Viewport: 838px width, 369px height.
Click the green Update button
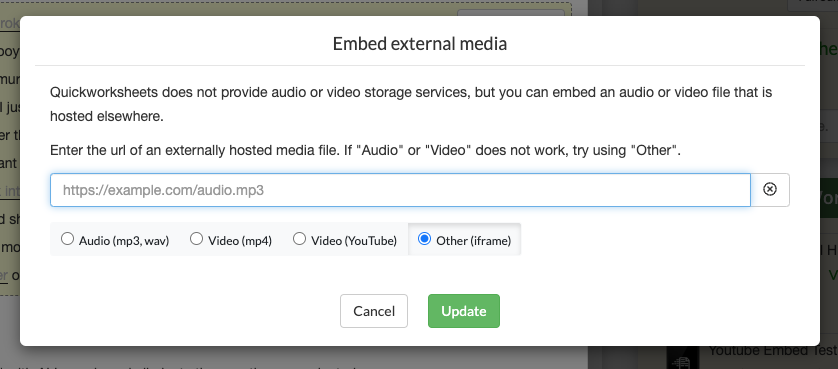point(464,311)
